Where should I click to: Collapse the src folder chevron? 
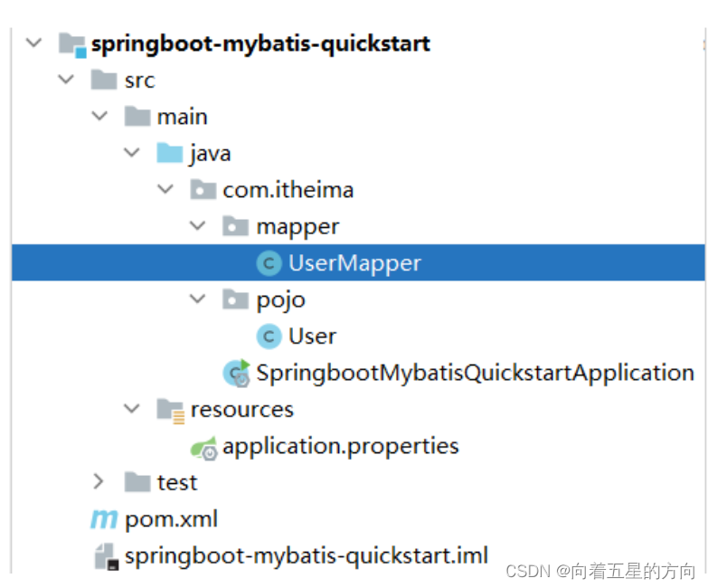[x=66, y=80]
